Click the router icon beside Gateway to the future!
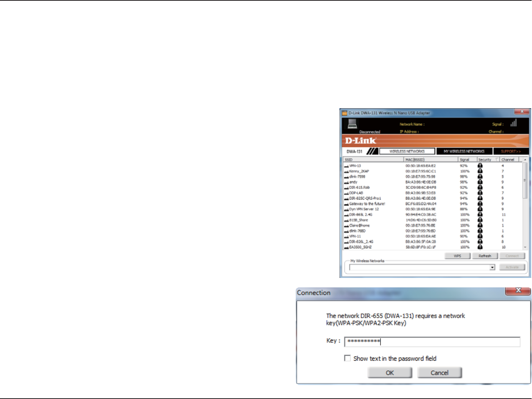The width and height of the screenshot is (532, 399). pos(346,204)
